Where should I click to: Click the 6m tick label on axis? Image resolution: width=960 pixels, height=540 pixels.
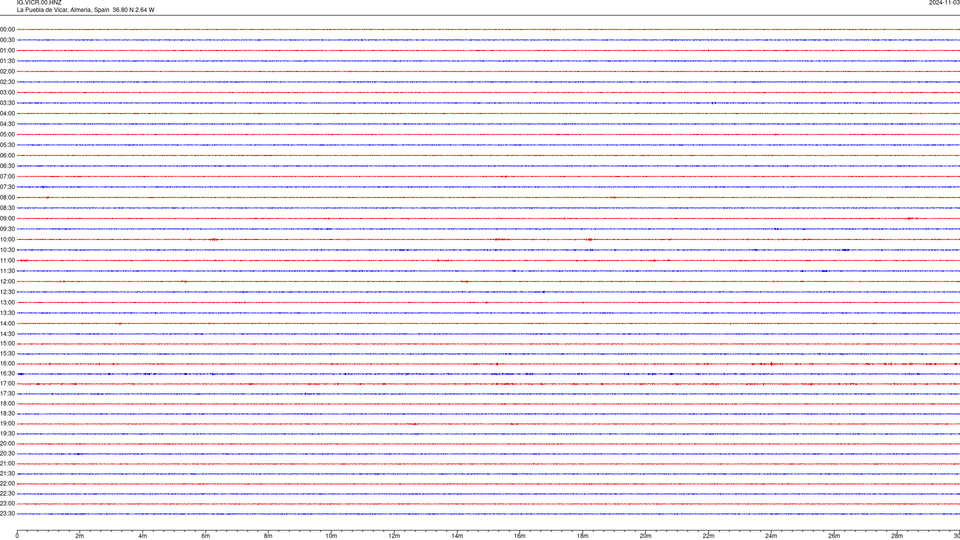pyautogui.click(x=205, y=536)
